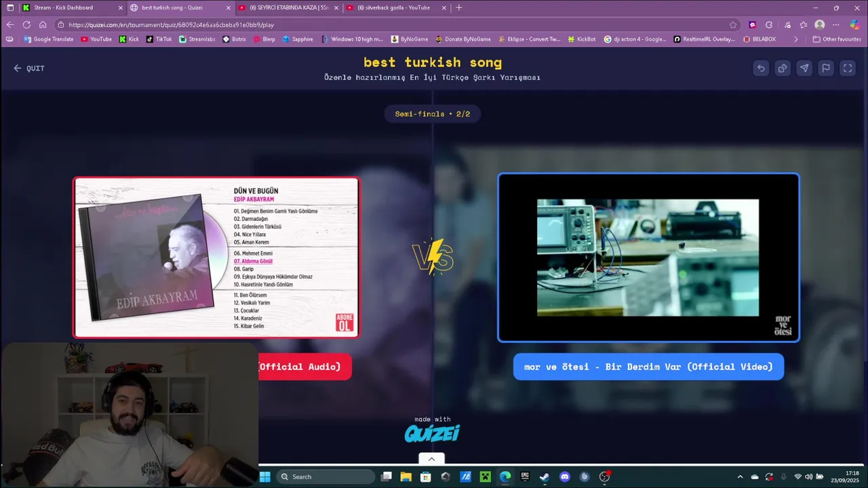Click the taskbar Search box
This screenshot has width=868, height=488.
tap(325, 476)
